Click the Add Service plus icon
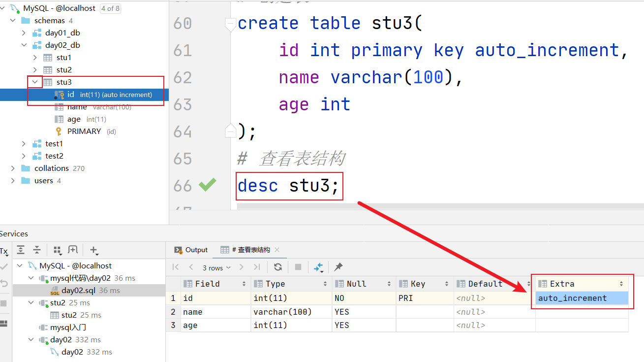The image size is (644, 362). pos(94,250)
